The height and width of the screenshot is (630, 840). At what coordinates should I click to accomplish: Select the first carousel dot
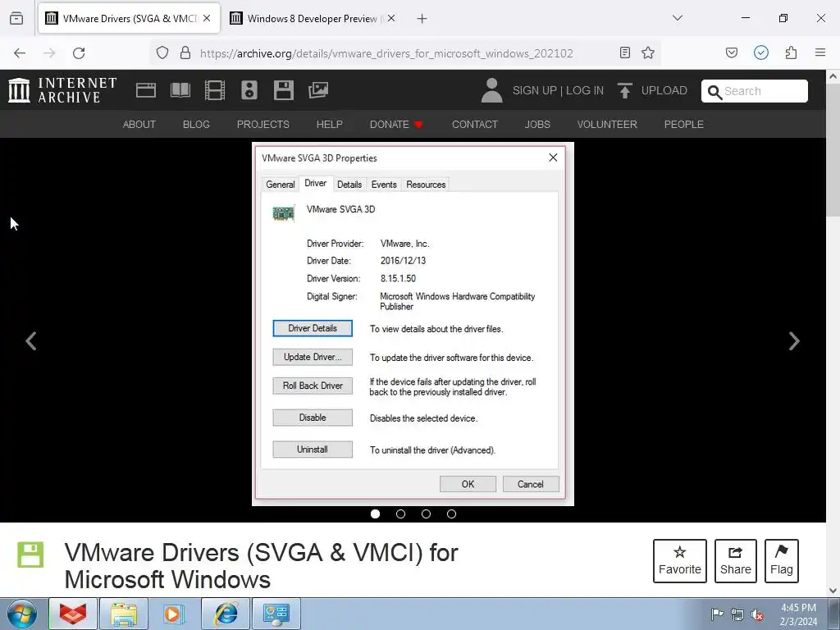[x=375, y=514]
